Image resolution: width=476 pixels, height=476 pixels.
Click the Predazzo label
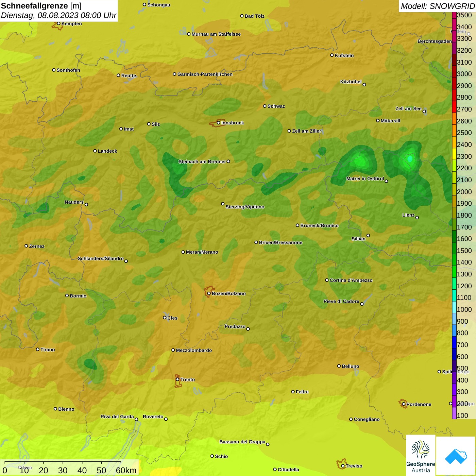coord(235,326)
